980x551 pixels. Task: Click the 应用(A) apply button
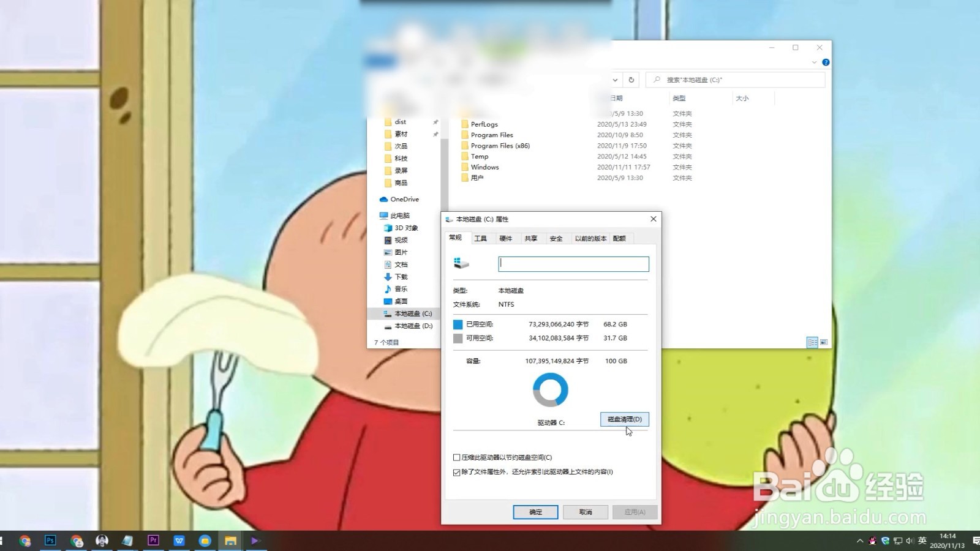635,512
